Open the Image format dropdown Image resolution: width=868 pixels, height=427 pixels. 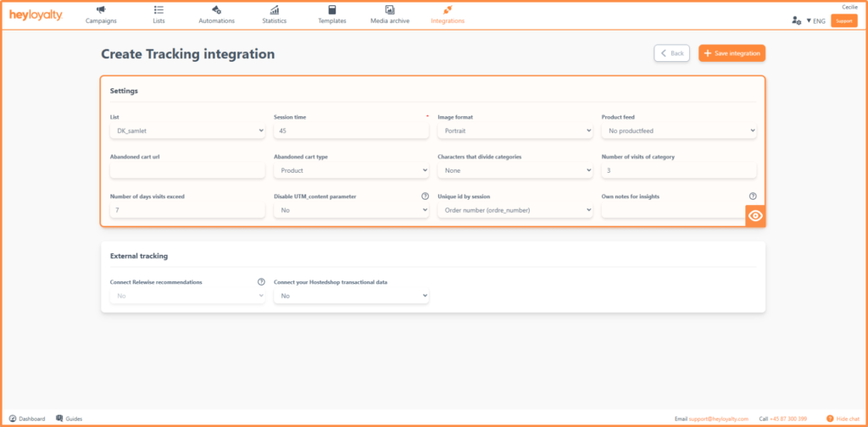(x=515, y=131)
